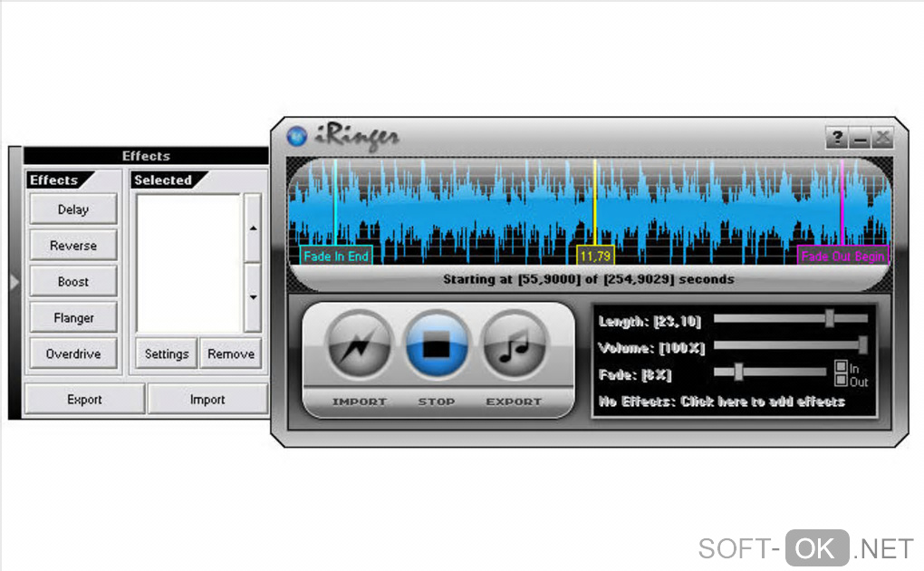The image size is (924, 571).
Task: Add the Reverse effect
Action: point(73,246)
